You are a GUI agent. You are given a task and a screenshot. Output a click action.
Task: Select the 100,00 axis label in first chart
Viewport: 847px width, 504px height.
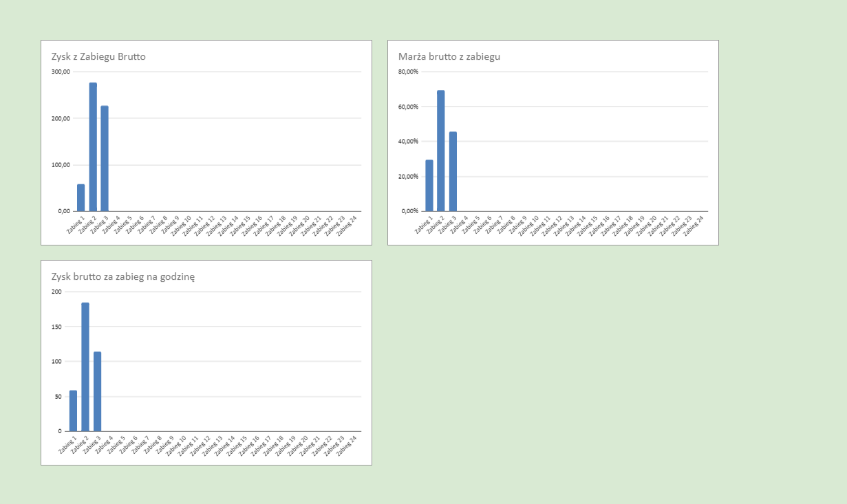click(61, 165)
